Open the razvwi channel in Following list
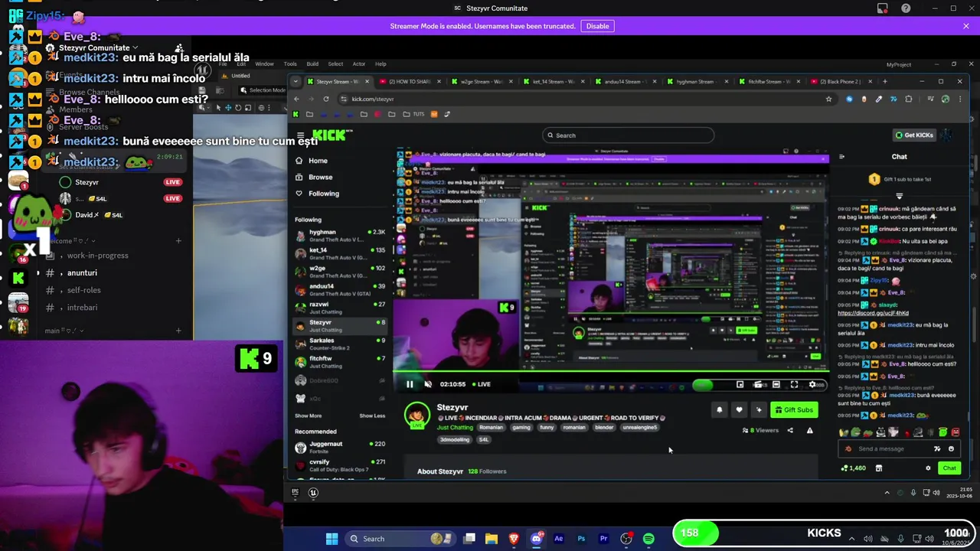Screen dimensions: 980x551 pyautogui.click(x=341, y=308)
